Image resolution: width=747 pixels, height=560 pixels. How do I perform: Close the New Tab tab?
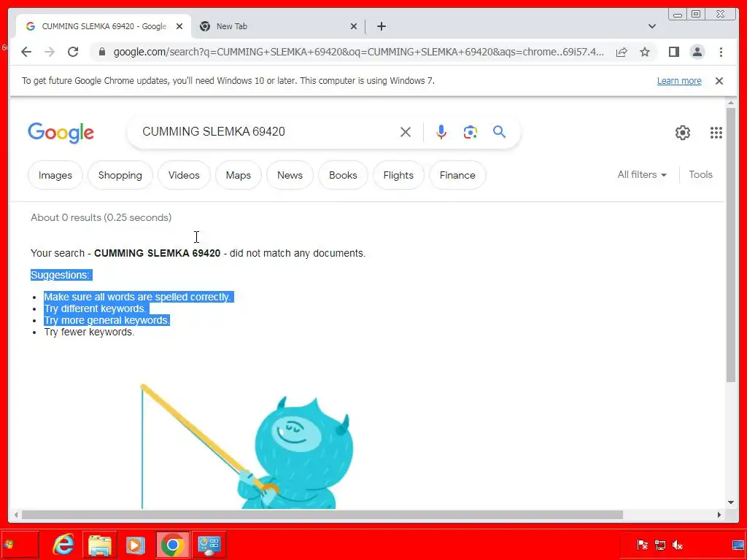[354, 27]
